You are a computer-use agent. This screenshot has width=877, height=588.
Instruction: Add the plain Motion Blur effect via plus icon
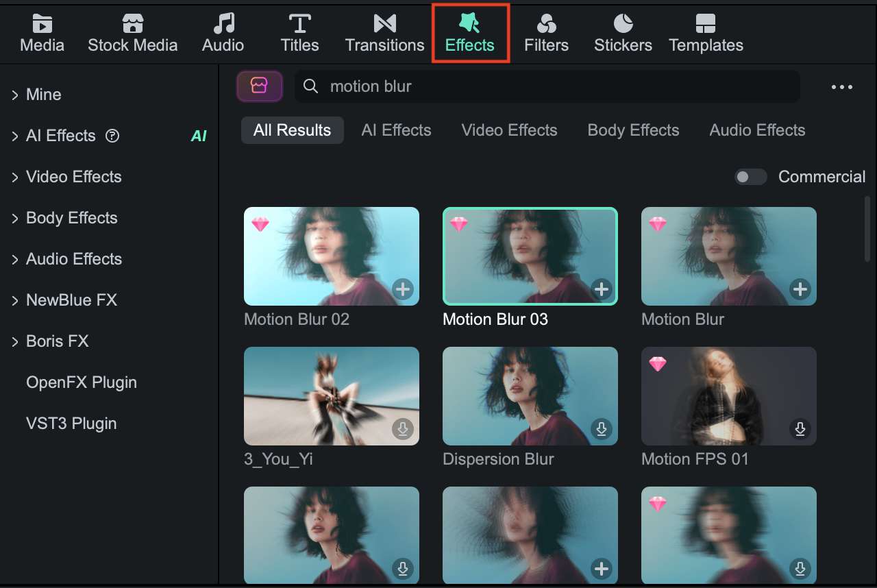coord(800,289)
